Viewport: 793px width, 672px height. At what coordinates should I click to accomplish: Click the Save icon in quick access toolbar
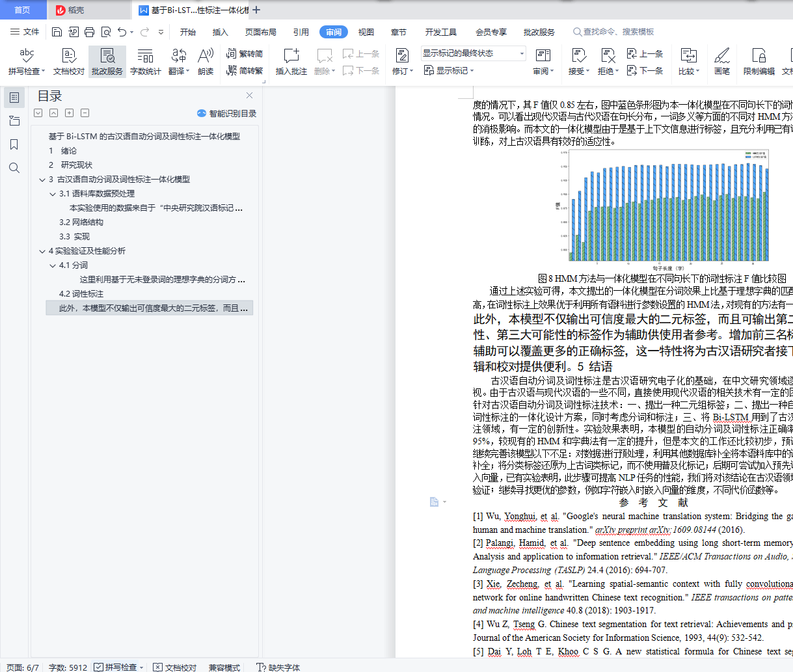[x=57, y=32]
